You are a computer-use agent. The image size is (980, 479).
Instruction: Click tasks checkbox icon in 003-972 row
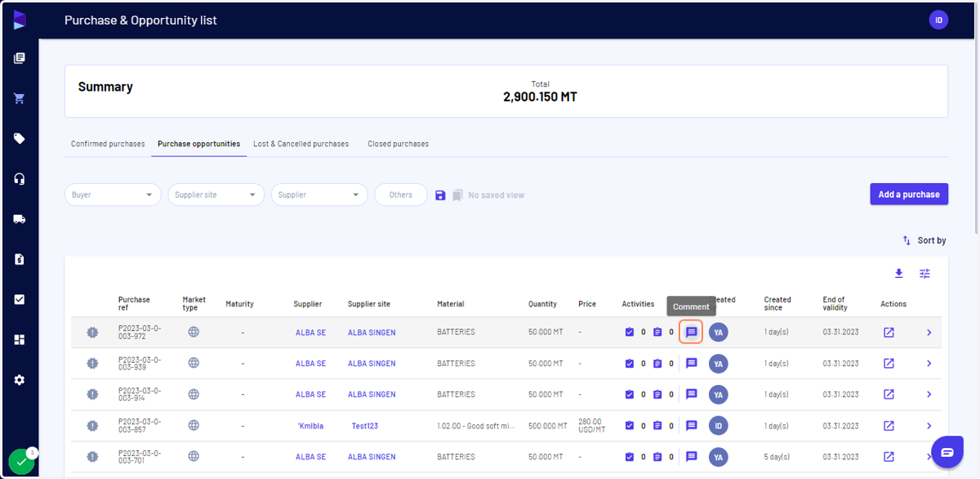coord(629,333)
